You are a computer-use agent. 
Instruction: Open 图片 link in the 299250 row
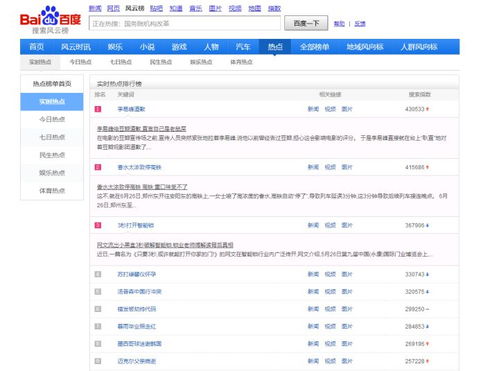347,309
